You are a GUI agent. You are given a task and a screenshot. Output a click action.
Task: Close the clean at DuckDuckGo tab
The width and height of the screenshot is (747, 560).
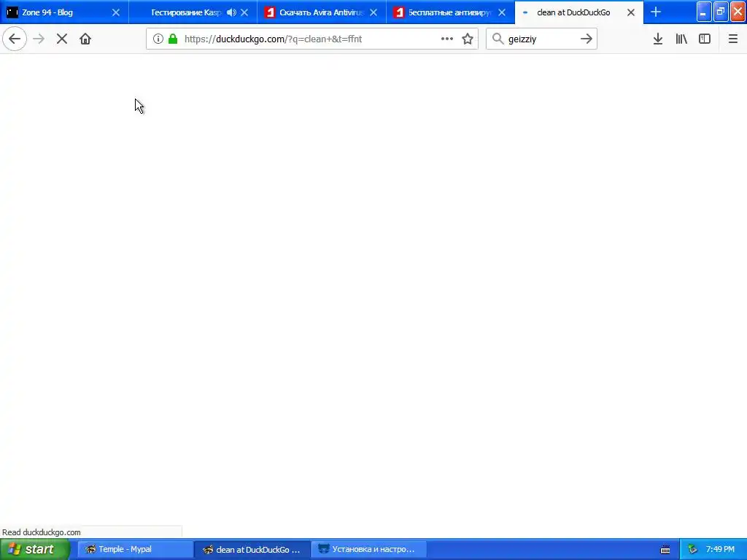pos(631,12)
